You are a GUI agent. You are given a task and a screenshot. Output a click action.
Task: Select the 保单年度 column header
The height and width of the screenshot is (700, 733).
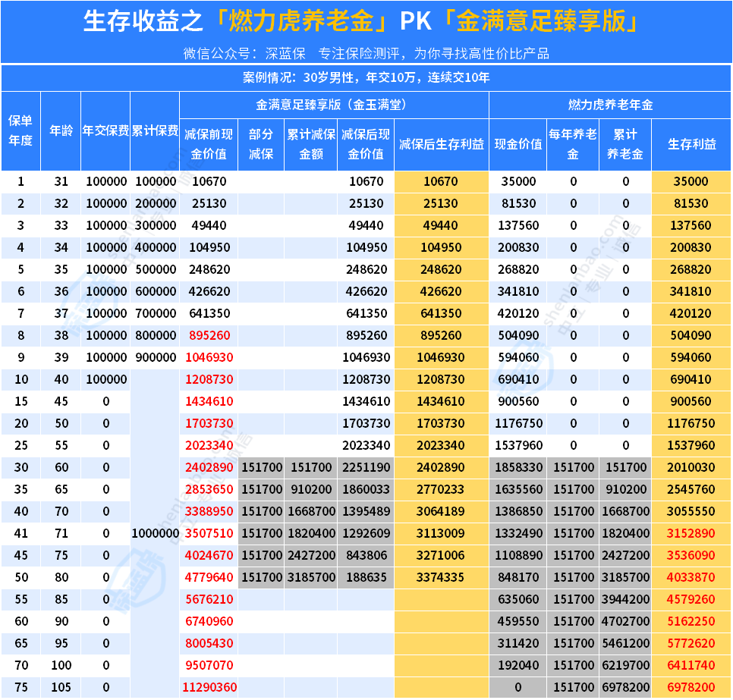tap(20, 131)
